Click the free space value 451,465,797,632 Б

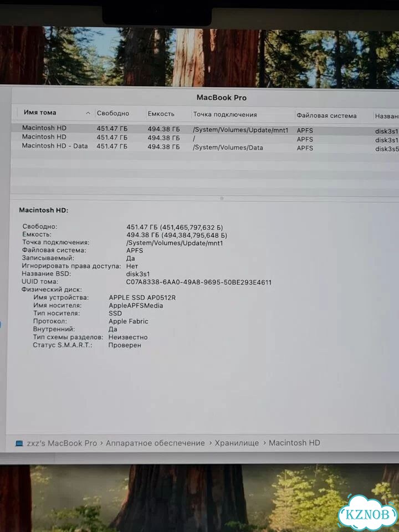click(192, 227)
